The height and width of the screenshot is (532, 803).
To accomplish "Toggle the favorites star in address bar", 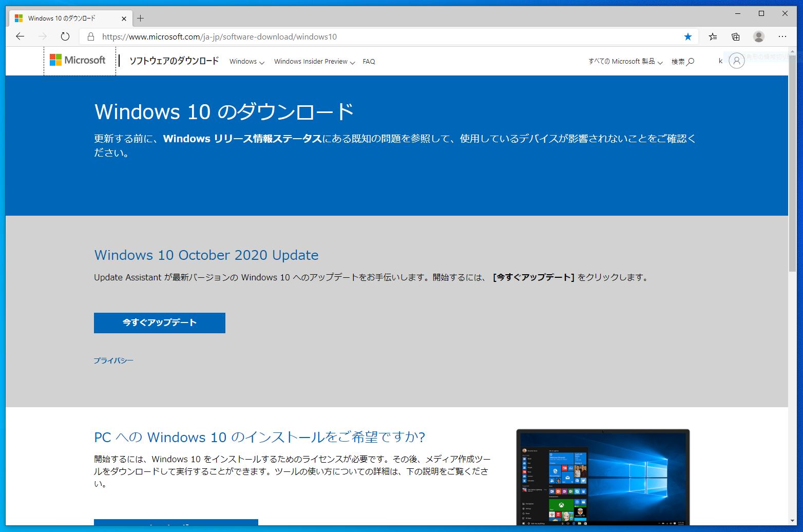I will (x=688, y=36).
